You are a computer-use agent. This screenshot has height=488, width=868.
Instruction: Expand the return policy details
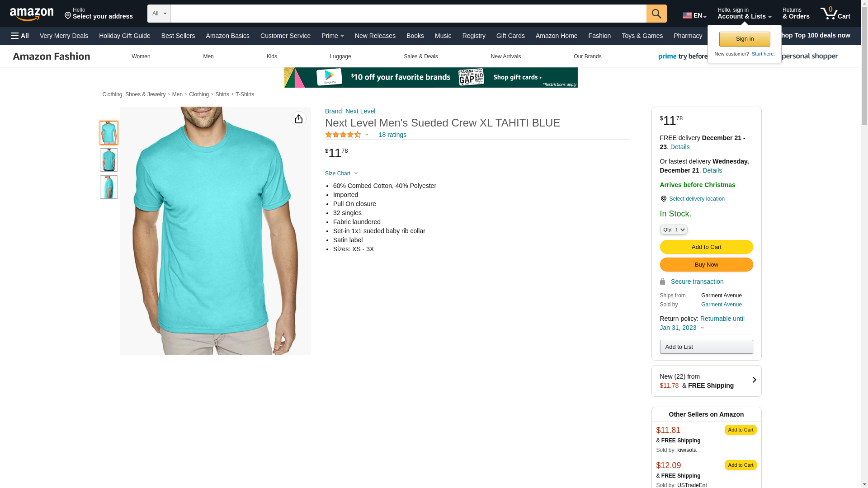[702, 328]
